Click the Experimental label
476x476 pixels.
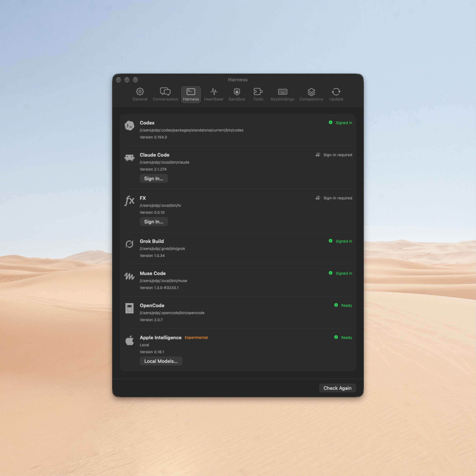point(196,338)
